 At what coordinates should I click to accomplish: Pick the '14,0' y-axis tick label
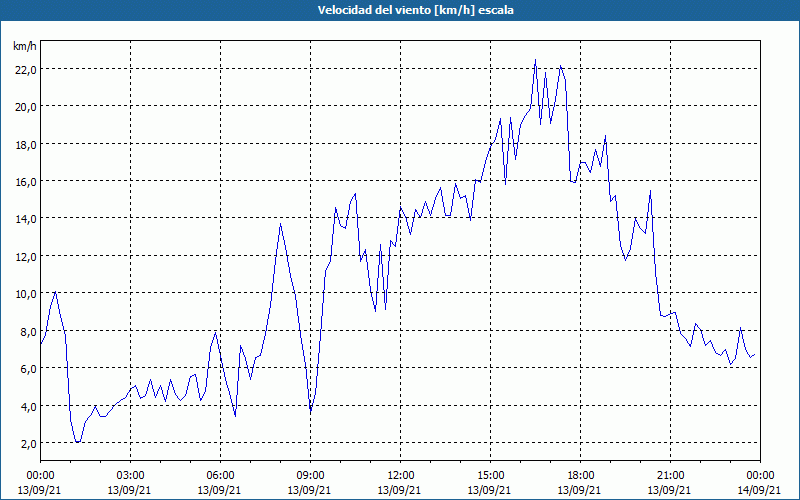tap(26, 219)
